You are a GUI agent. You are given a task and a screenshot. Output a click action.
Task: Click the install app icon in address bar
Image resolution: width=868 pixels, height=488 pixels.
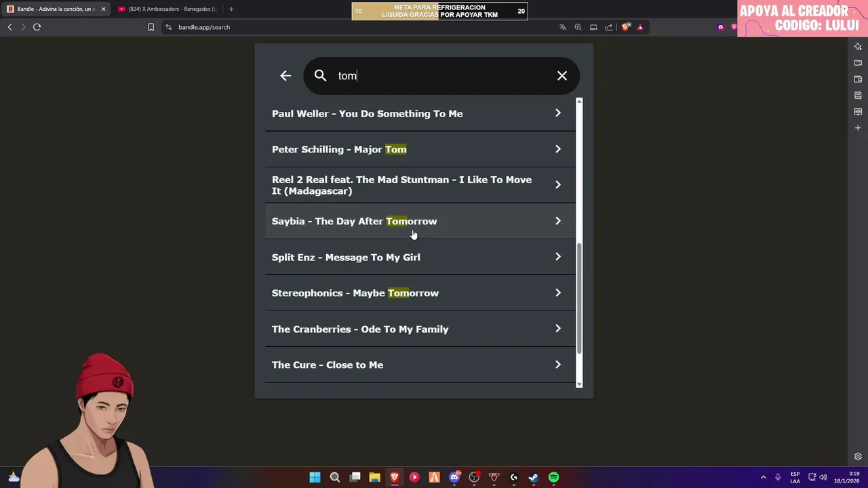pyautogui.click(x=593, y=27)
